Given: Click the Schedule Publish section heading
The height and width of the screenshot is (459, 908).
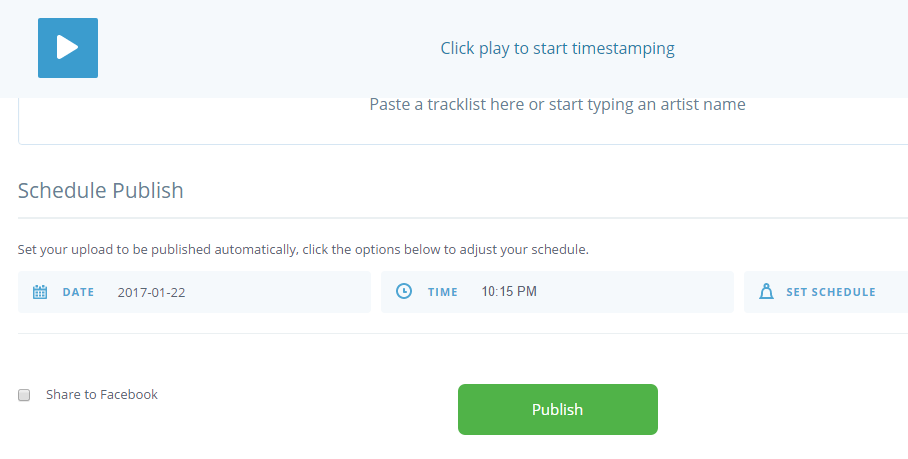Looking at the screenshot, I should click(x=101, y=190).
